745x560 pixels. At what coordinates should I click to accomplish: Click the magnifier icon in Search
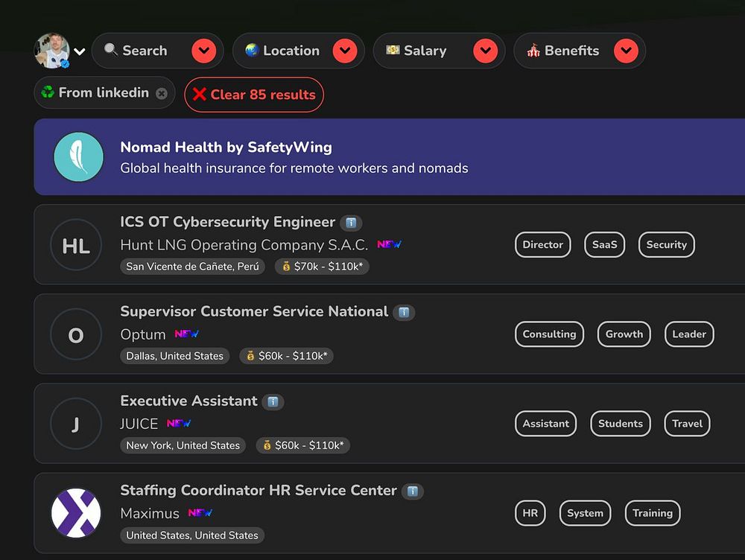click(x=111, y=49)
